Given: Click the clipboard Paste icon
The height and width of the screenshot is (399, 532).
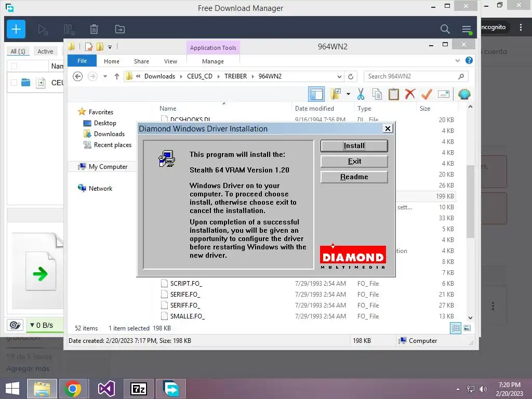Looking at the screenshot, I should pos(393,94).
